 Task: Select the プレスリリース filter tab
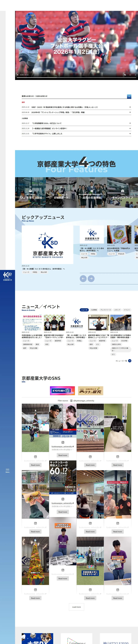click(x=105, y=310)
